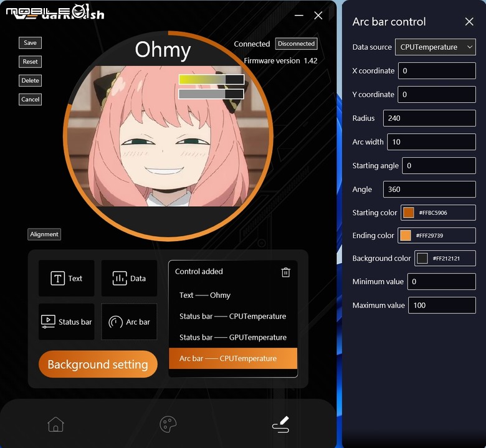The width and height of the screenshot is (486, 448).
Task: Click the X coordinate field
Action: pos(437,70)
